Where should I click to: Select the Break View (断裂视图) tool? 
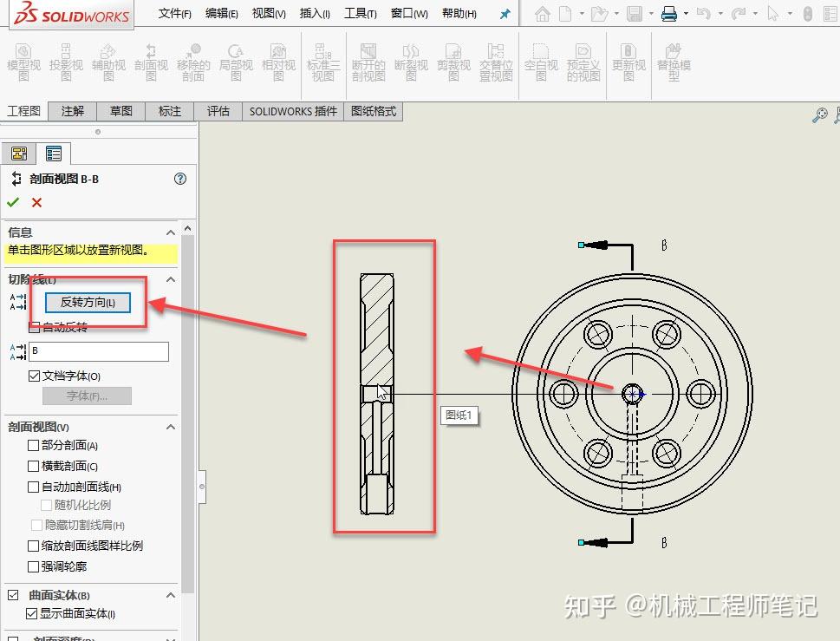tap(411, 62)
